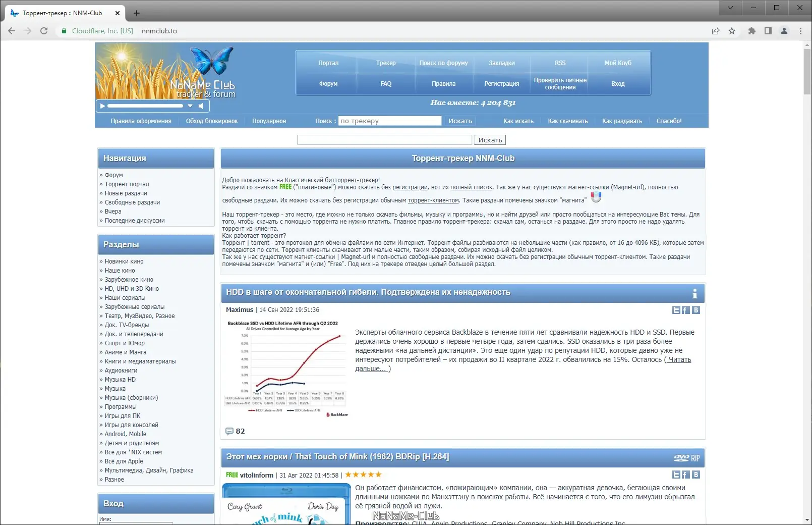This screenshot has height=525, width=812.
Task: Open the FAQ menu button
Action: tap(386, 84)
